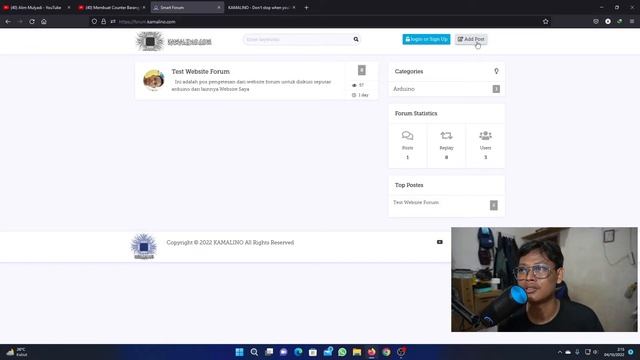Click the pin icon beside Categories
This screenshot has width=640, height=360.
coord(496,71)
